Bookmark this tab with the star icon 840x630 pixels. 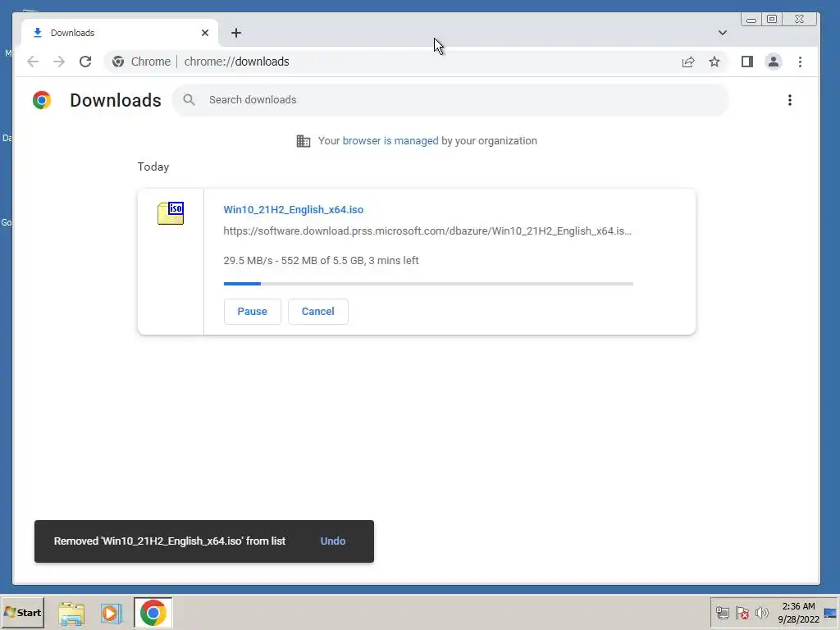click(x=714, y=62)
